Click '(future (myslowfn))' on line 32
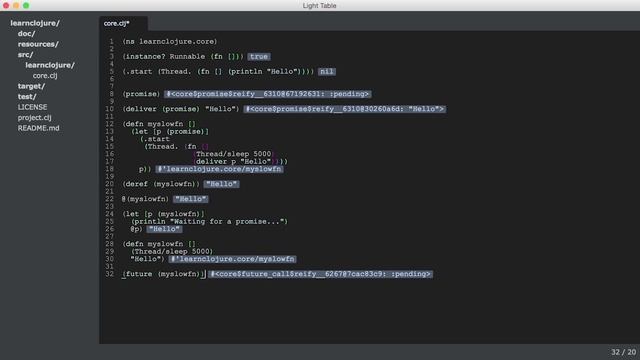640x360 pixels. (163, 274)
